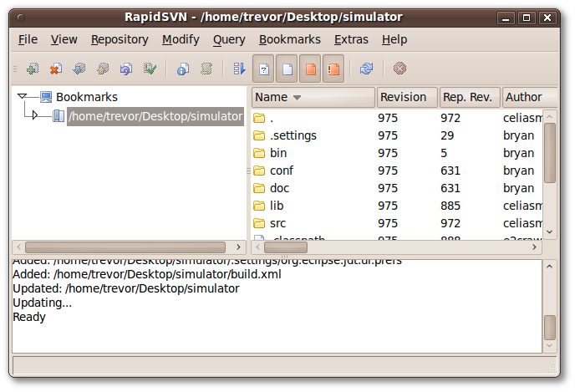This screenshot has height=392, width=575.
Task: Click the 'Updating...' log line
Action: (42, 303)
